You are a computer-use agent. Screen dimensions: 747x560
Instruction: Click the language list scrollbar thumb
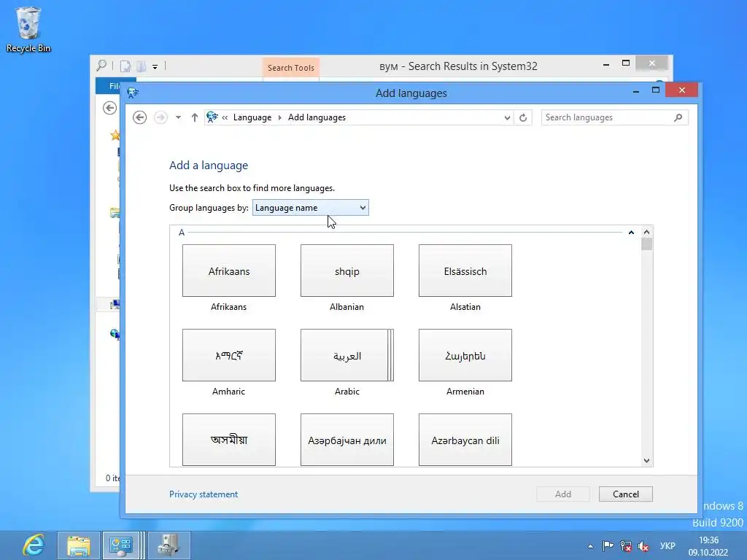pos(646,244)
